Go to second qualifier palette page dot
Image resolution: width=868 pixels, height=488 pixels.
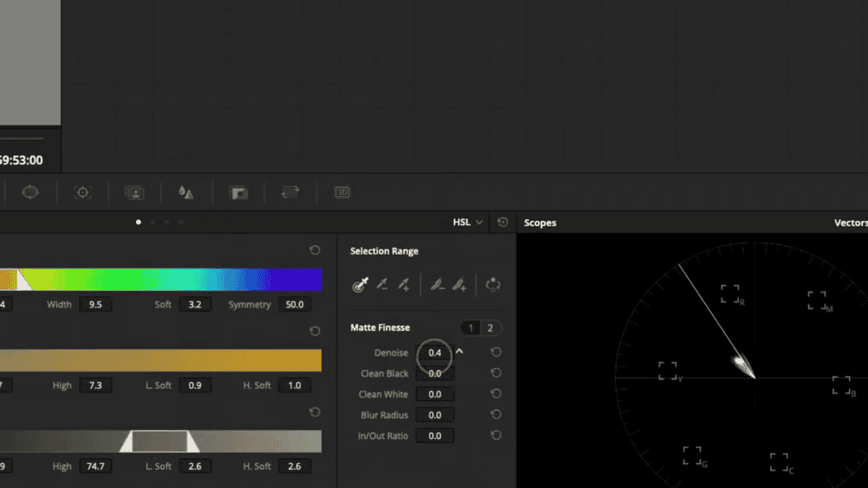pyautogui.click(x=152, y=222)
